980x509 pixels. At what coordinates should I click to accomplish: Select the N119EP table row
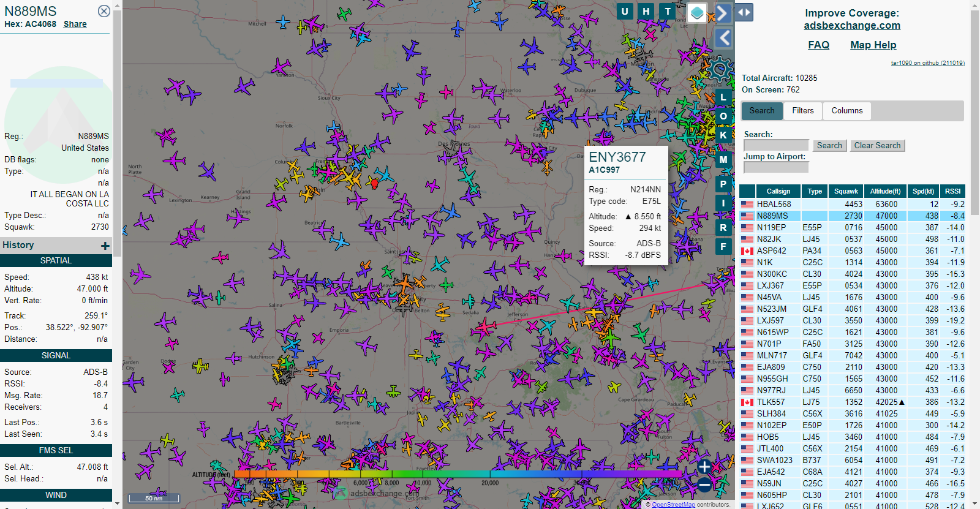click(852, 228)
